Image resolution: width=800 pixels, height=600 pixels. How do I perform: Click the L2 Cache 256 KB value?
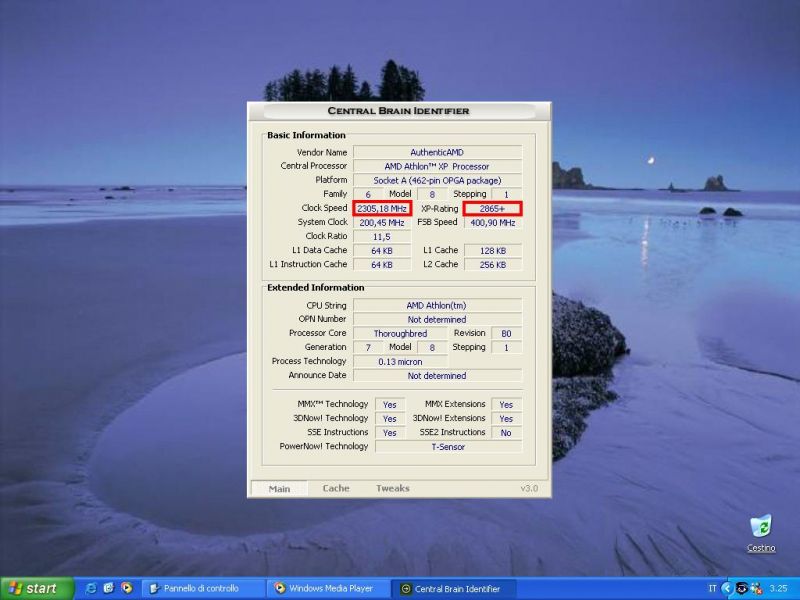coord(492,265)
